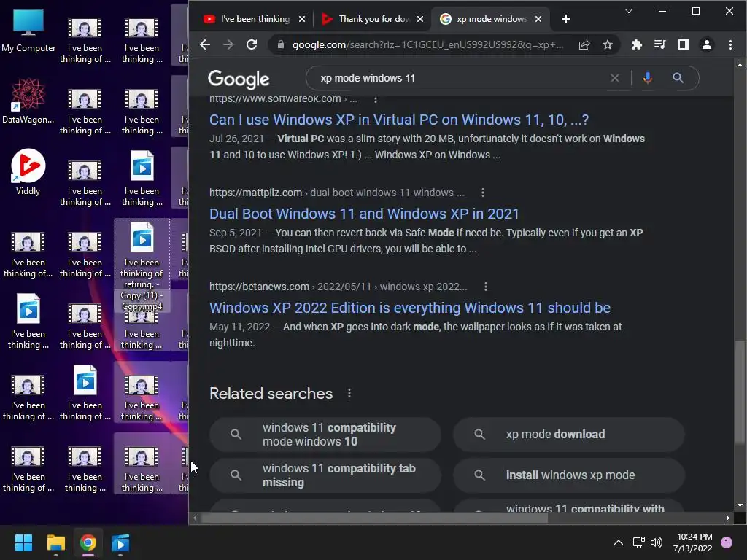Viewport: 747px width, 560px height.
Task: Click scroll-down arrow of vertical scrollbar
Action: point(740,505)
